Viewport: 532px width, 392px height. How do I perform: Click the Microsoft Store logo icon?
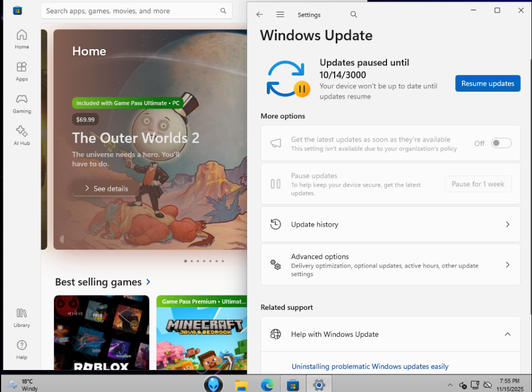coord(17,10)
